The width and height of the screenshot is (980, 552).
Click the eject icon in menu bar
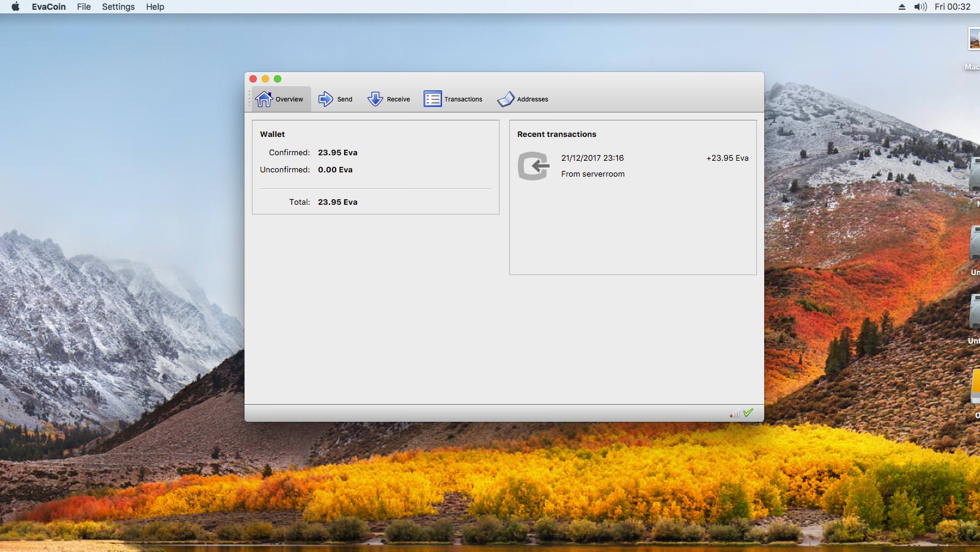[902, 7]
